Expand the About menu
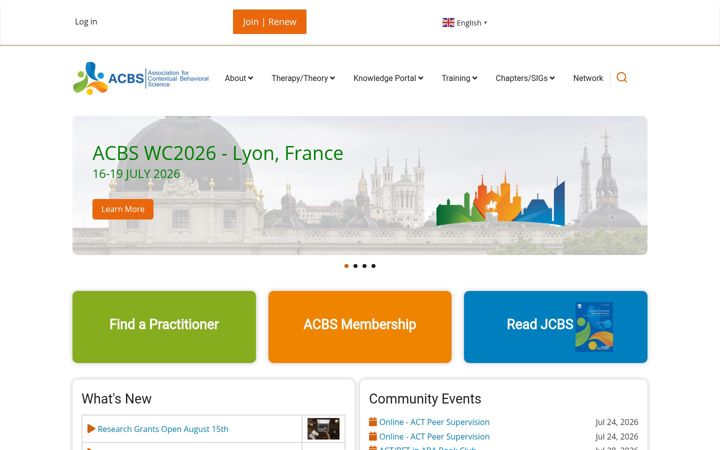Screen dimensions: 720x450 239,78
